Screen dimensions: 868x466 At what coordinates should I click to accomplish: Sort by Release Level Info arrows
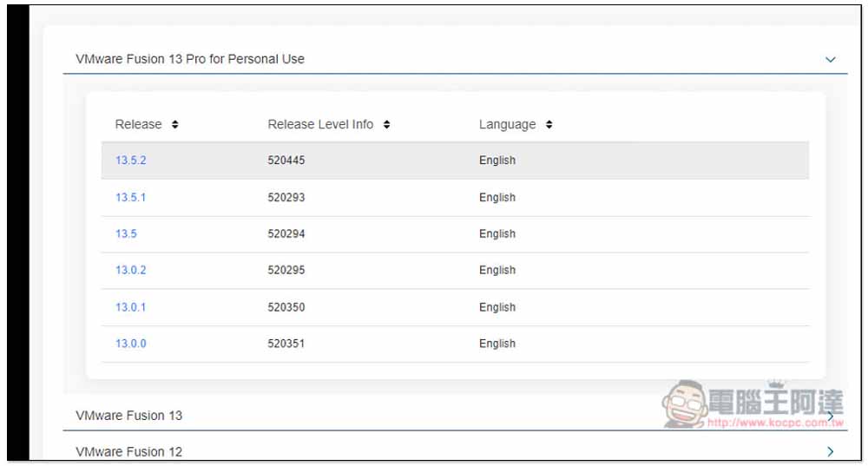pyautogui.click(x=386, y=124)
